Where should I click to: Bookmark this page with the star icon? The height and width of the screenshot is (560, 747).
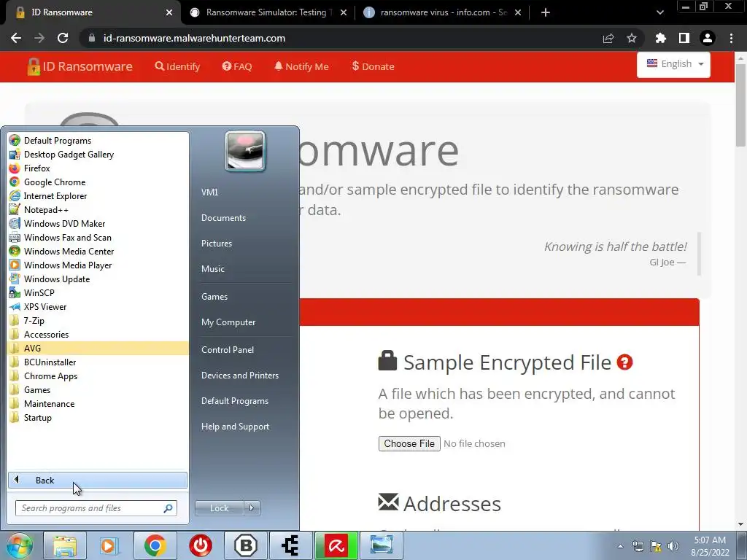(x=632, y=38)
